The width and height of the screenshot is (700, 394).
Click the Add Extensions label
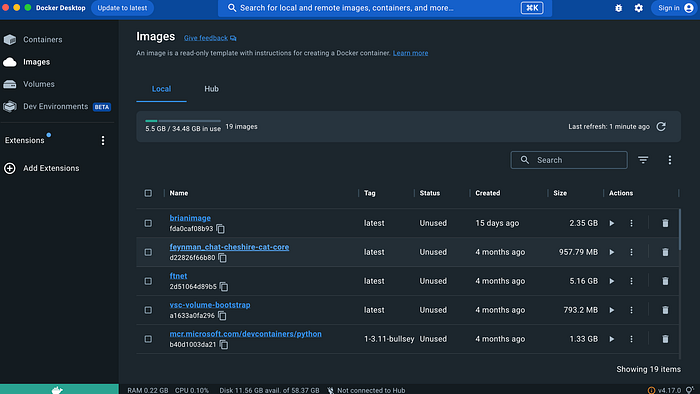pyautogui.click(x=51, y=168)
